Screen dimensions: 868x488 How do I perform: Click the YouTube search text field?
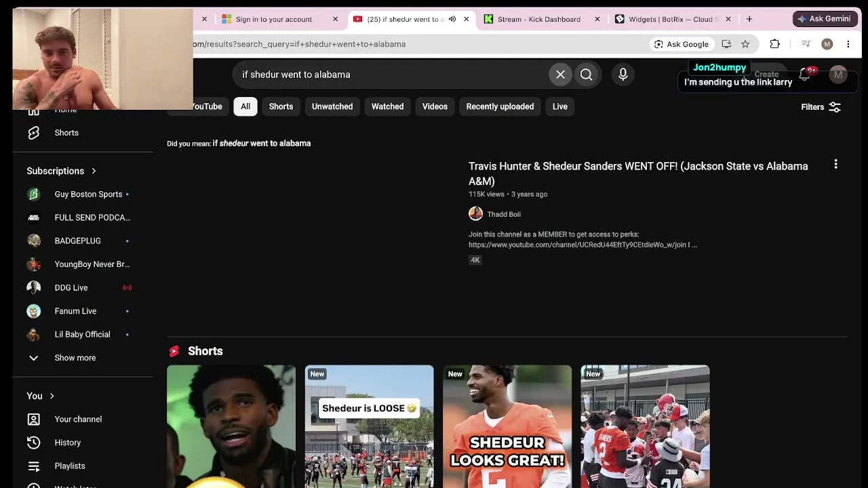click(390, 75)
